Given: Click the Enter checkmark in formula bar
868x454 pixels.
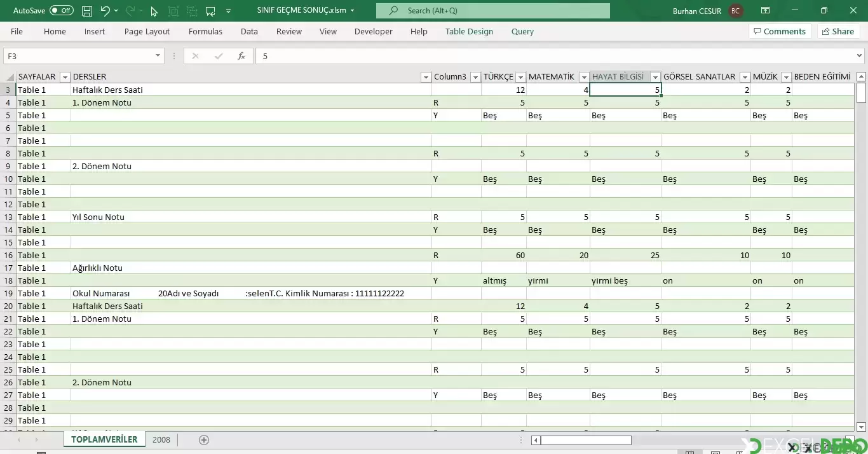Looking at the screenshot, I should 219,56.
